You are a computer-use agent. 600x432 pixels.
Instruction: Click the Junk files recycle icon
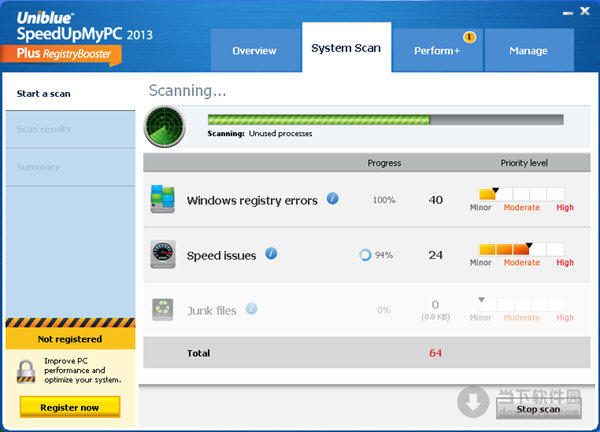pos(163,310)
